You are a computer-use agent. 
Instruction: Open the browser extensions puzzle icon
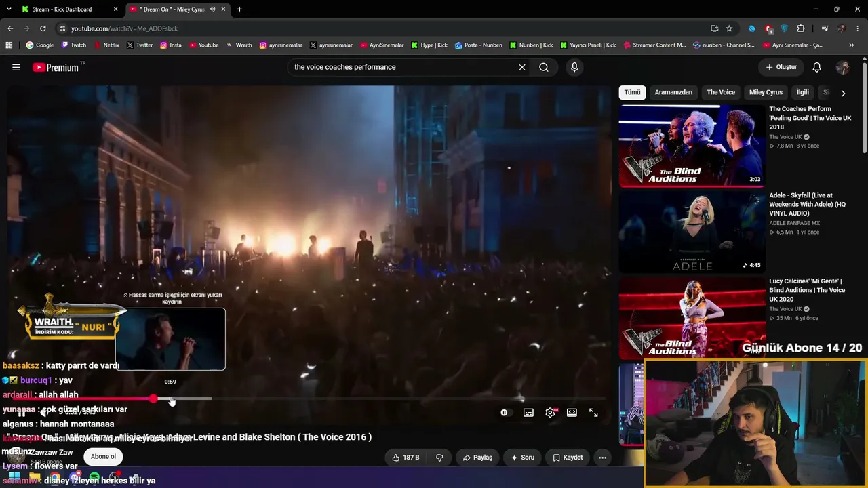coord(801,28)
